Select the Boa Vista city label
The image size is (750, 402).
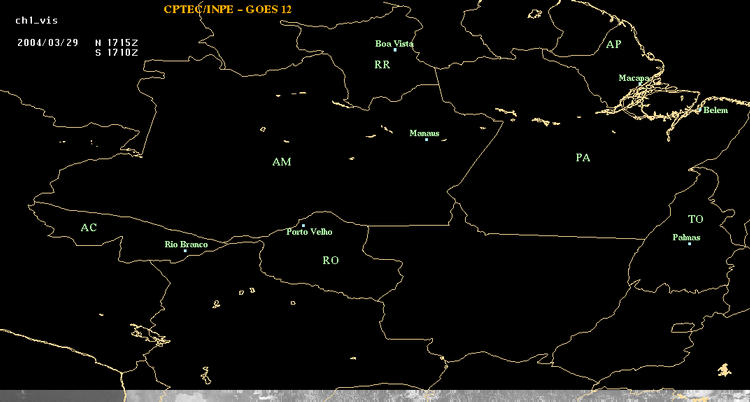pos(394,44)
